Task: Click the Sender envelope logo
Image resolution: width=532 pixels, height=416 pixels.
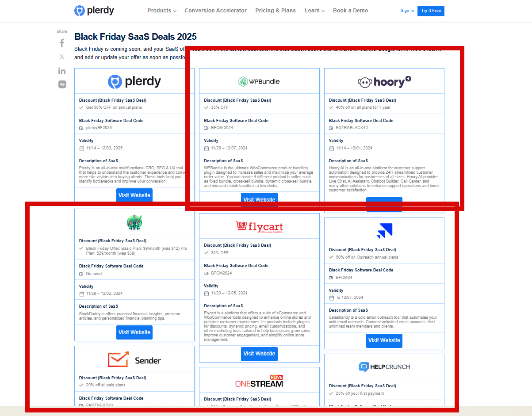Action: [134, 359]
